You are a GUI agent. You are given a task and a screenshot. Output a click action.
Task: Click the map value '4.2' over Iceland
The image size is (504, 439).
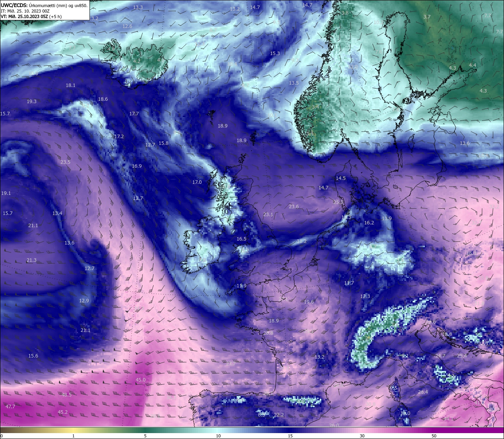[x=137, y=61]
